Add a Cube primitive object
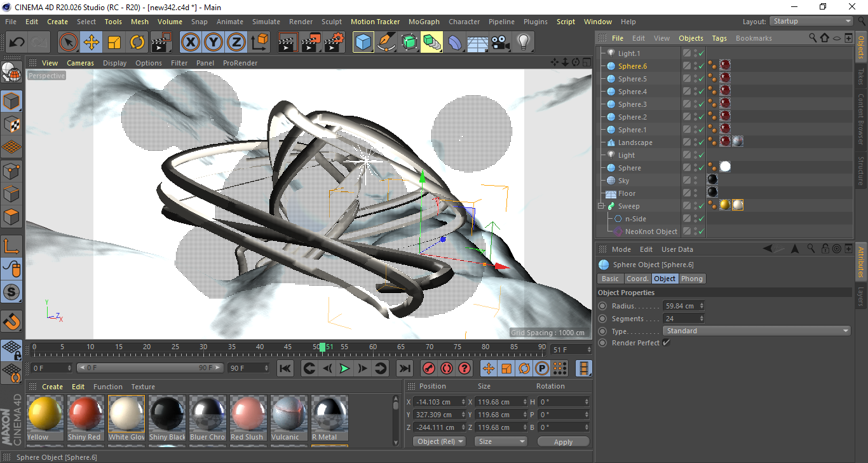Image resolution: width=868 pixels, height=463 pixels. coord(363,43)
